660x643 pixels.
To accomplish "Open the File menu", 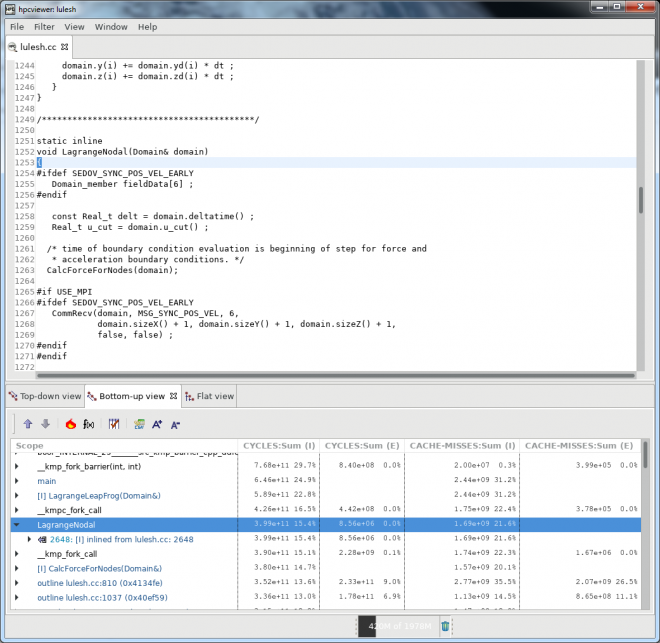I will (17, 27).
